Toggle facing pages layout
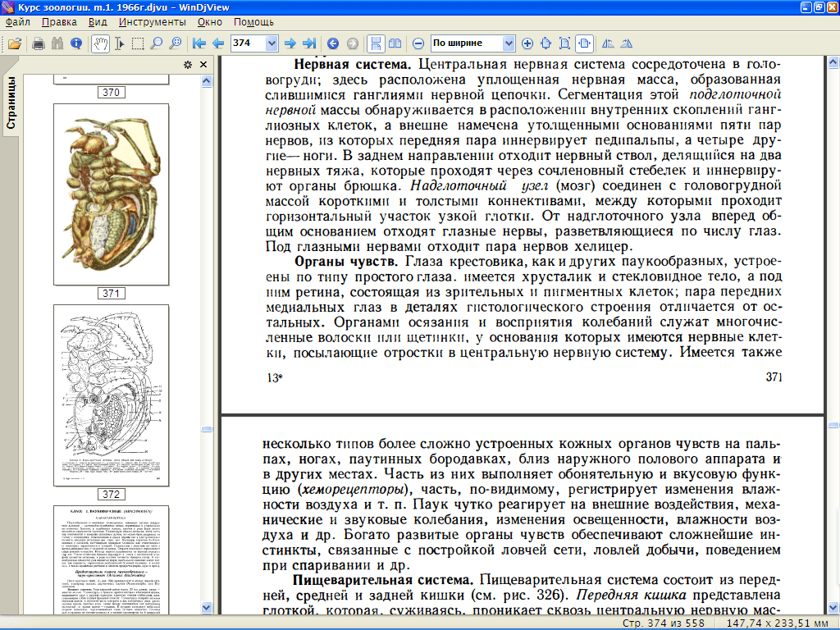This screenshot has width=840, height=630. pos(395,43)
